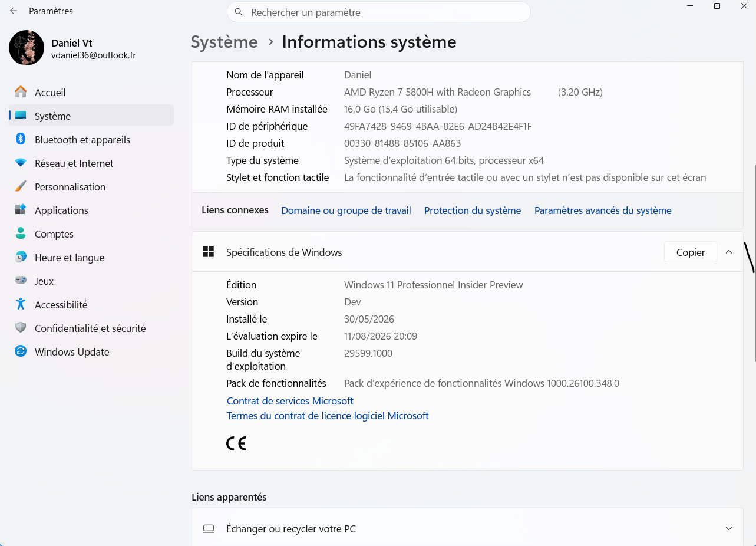Image resolution: width=756 pixels, height=546 pixels.
Task: Click the vdaniel36@outlook.fr account email
Action: (94, 55)
